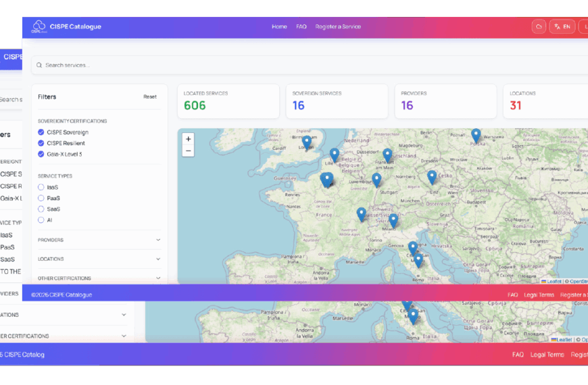Click the Locations 31 stat card
The width and height of the screenshot is (588, 385).
[545, 101]
